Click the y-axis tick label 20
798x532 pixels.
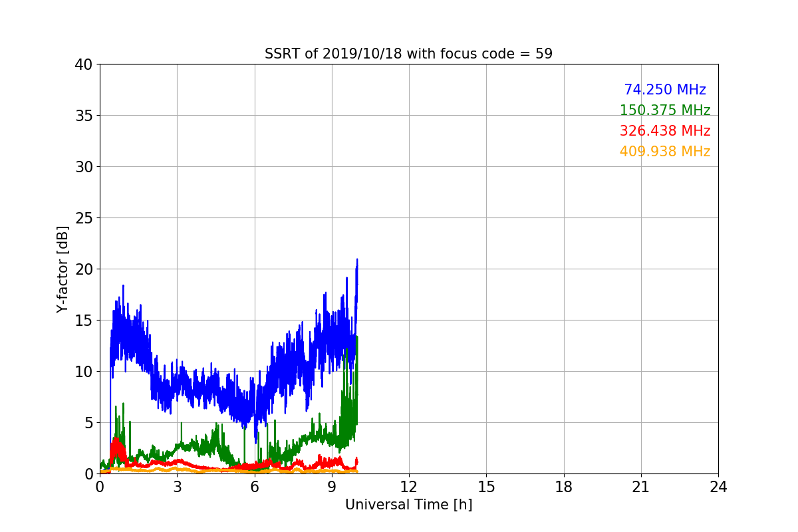[x=84, y=269]
